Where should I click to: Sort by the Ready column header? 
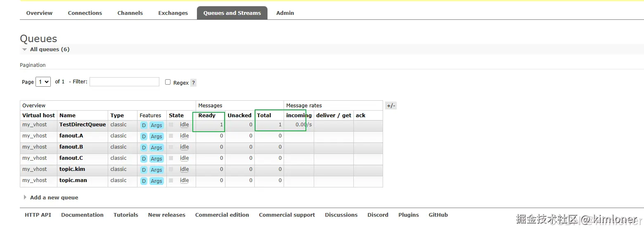[207, 115]
